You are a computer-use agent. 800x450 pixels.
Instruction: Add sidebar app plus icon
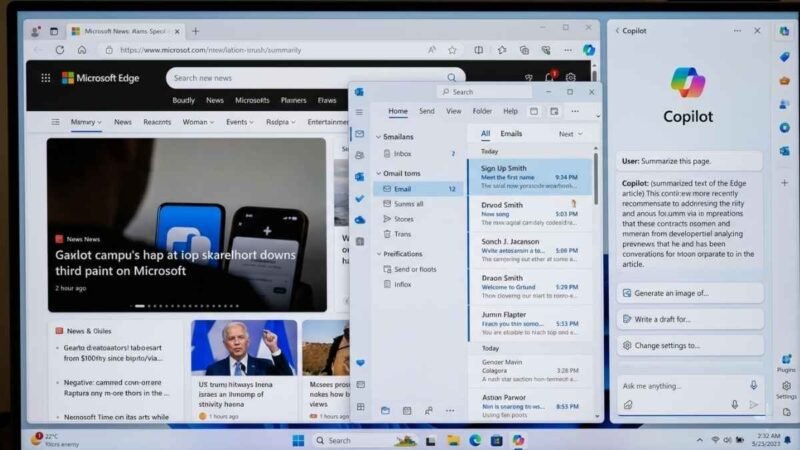[x=785, y=183]
